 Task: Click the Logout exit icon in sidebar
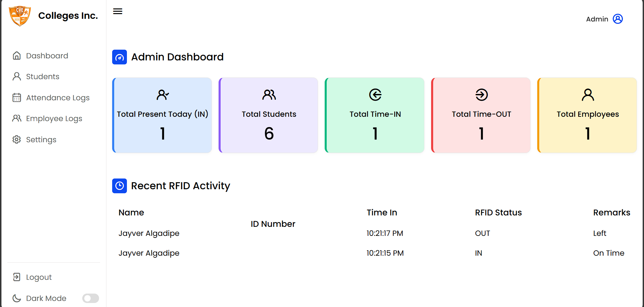[x=16, y=277]
